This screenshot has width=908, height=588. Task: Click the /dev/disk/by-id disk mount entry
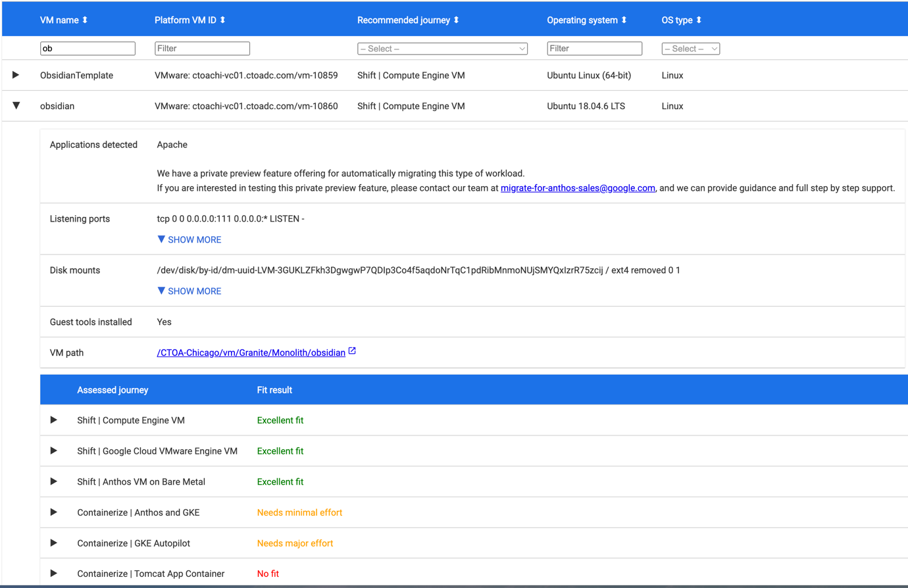pyautogui.click(x=418, y=270)
